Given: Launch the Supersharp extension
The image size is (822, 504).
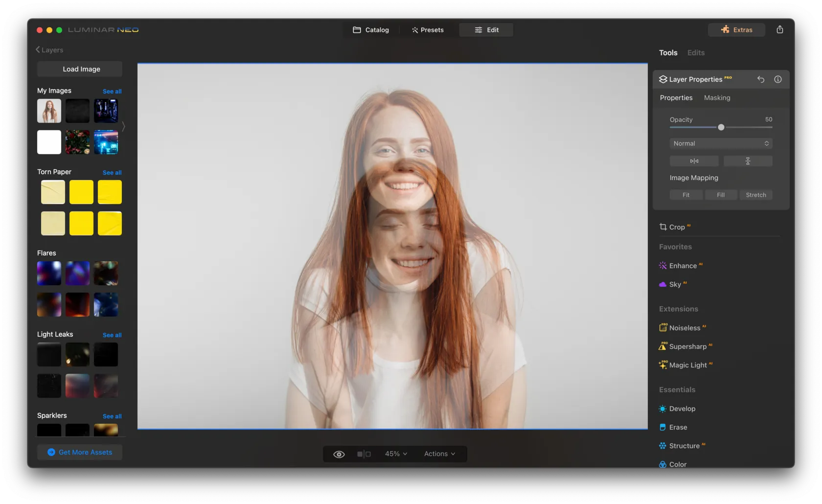Looking at the screenshot, I should pos(687,346).
